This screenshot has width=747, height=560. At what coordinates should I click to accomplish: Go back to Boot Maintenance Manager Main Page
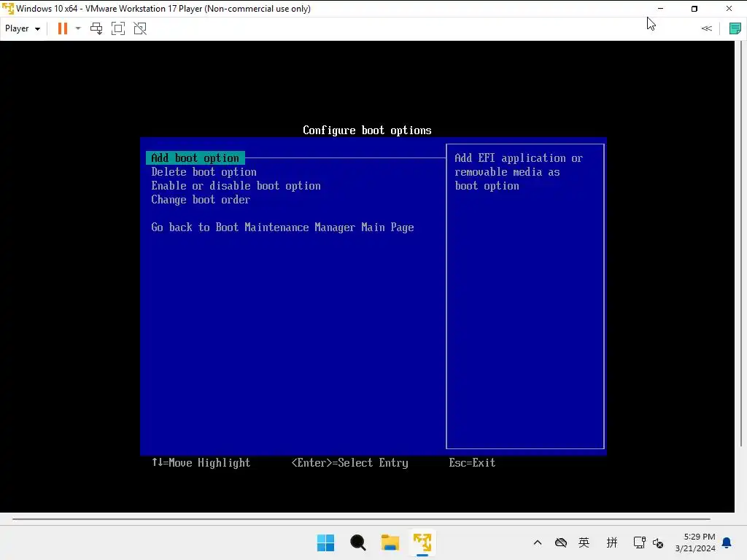[x=282, y=227]
